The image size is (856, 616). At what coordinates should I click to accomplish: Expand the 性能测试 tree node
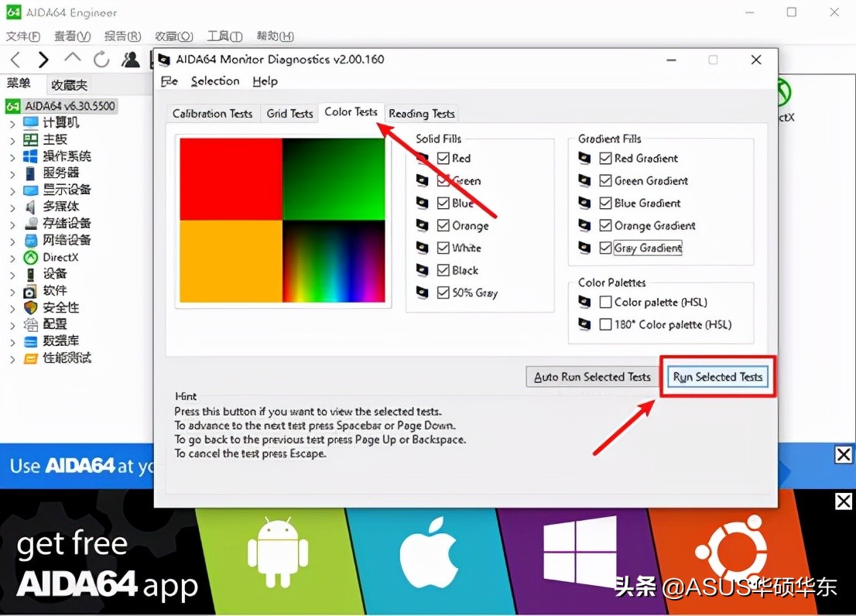[12, 359]
